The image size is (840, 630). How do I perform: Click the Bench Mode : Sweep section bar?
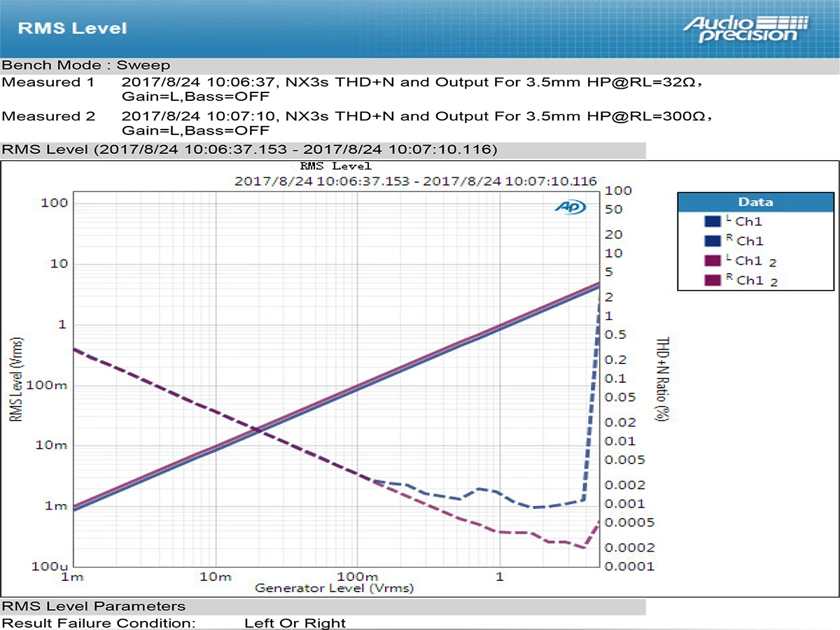coord(420,65)
